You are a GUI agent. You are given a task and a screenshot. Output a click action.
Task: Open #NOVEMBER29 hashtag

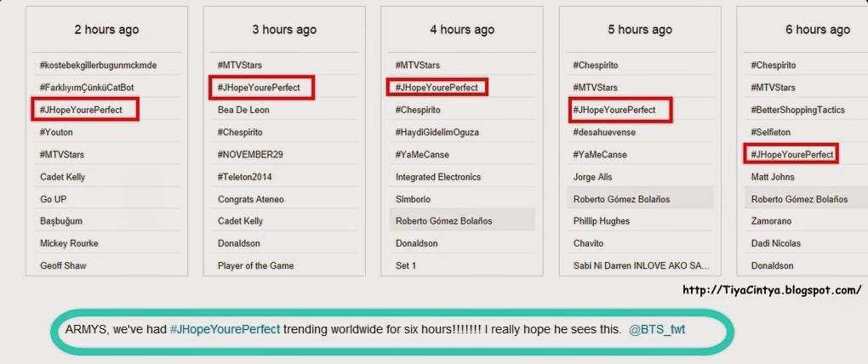pyautogui.click(x=250, y=154)
